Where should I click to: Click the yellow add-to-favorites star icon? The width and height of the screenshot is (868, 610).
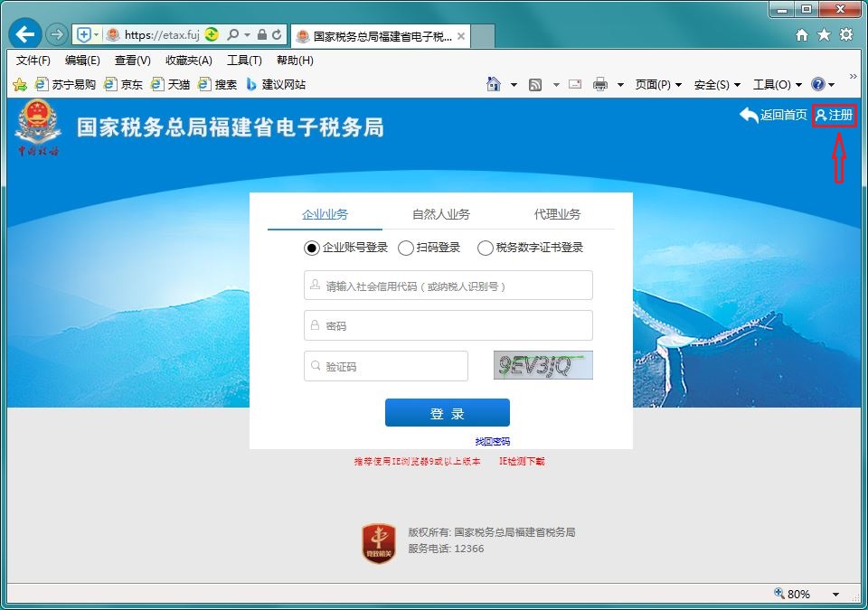pos(18,84)
